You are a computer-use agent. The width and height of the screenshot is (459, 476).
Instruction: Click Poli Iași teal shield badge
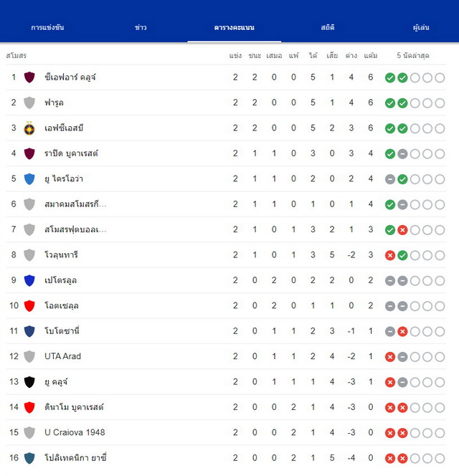pyautogui.click(x=29, y=458)
